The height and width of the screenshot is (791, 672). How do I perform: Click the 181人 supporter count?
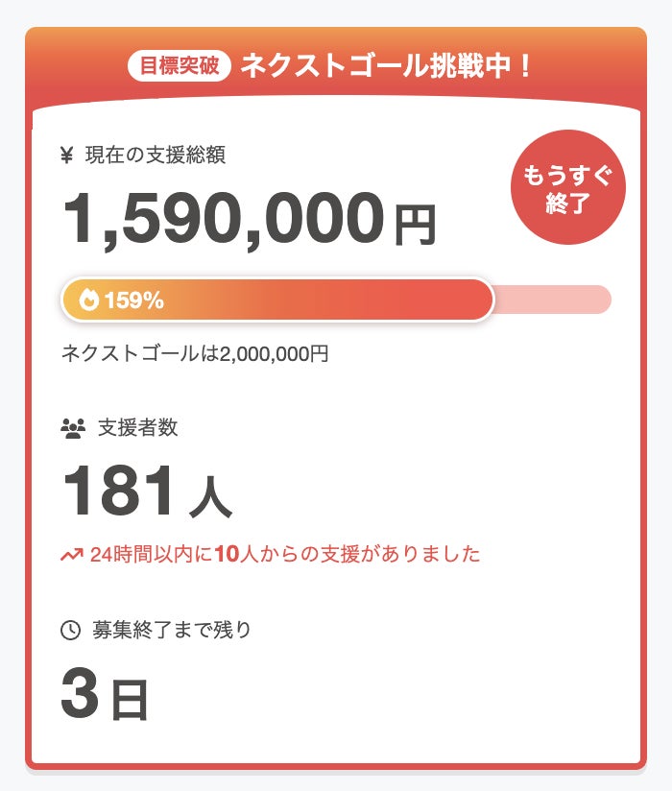147,491
